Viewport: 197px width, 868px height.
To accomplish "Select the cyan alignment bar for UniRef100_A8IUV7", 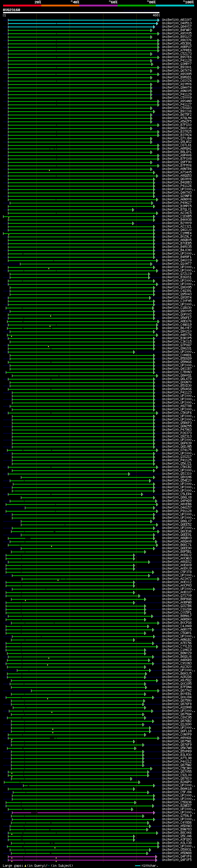I will pos(83,20).
